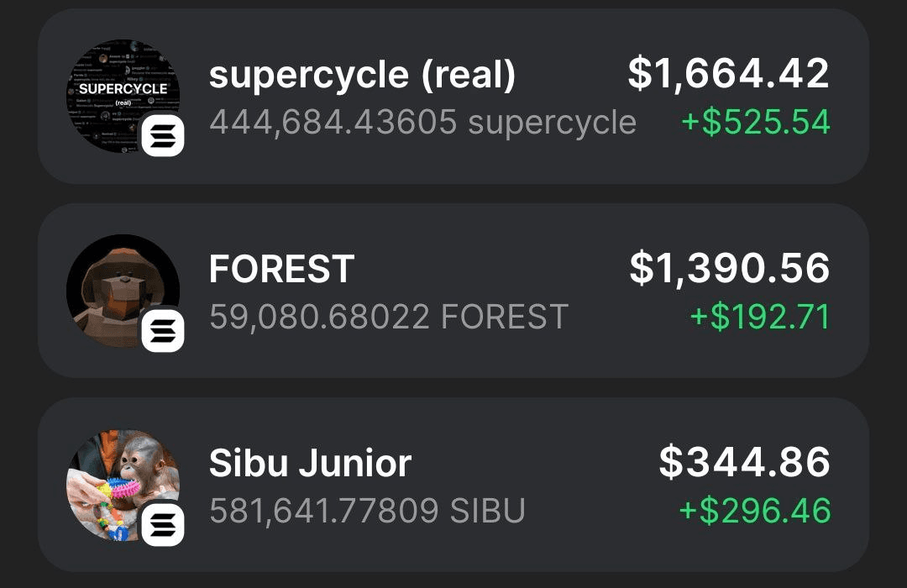The image size is (907, 588).
Task: Tap the +$192.71 gain on FOREST
Action: click(760, 318)
